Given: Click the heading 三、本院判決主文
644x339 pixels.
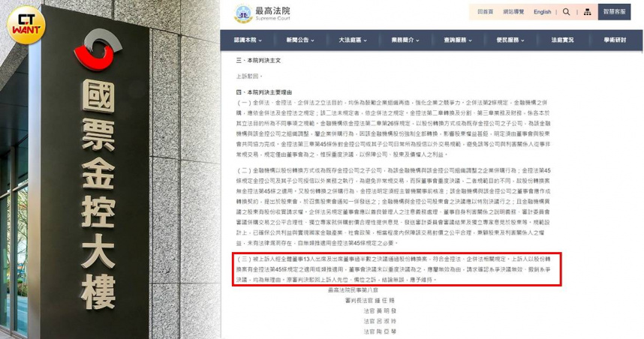Looking at the screenshot, I should (258, 61).
